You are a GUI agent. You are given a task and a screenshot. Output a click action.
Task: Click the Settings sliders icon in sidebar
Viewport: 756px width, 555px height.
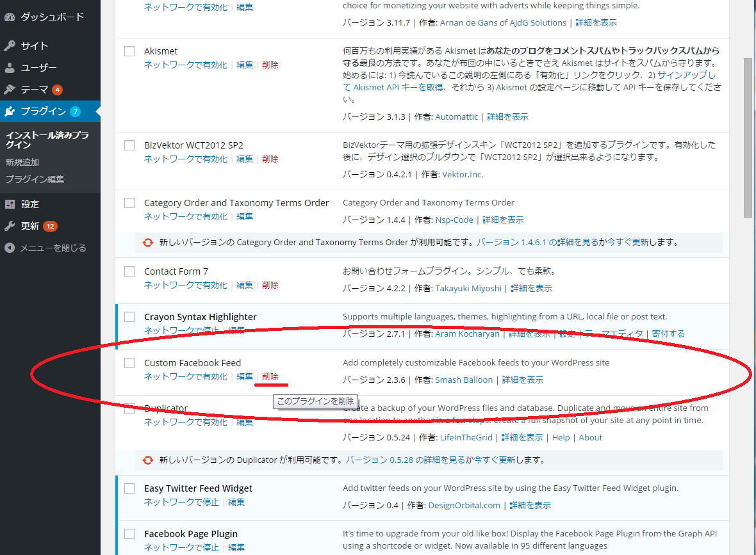(x=10, y=204)
